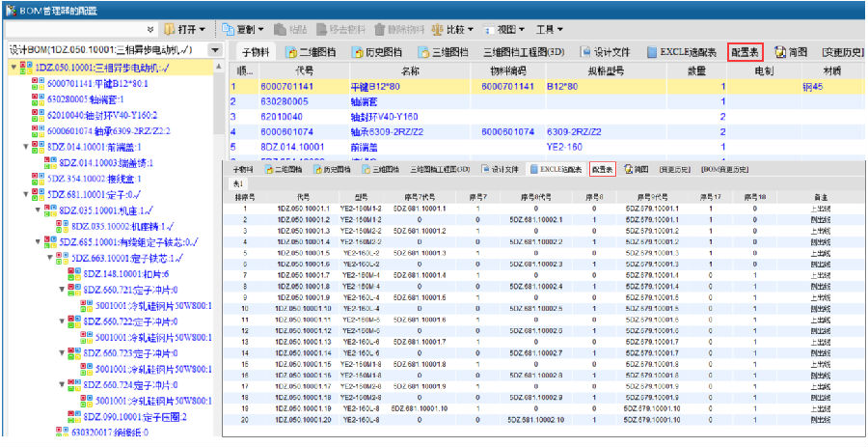This screenshot has height=447, width=868.
Task: Click the 复制 copy icon in toolbar
Action: [x=229, y=29]
